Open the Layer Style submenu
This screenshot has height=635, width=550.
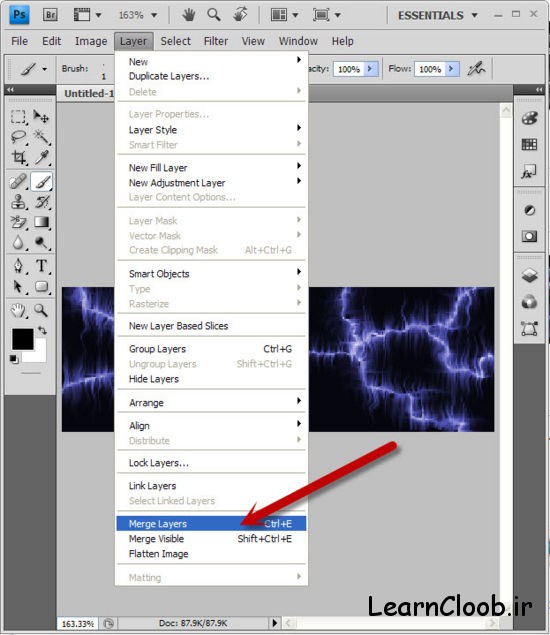(x=211, y=130)
